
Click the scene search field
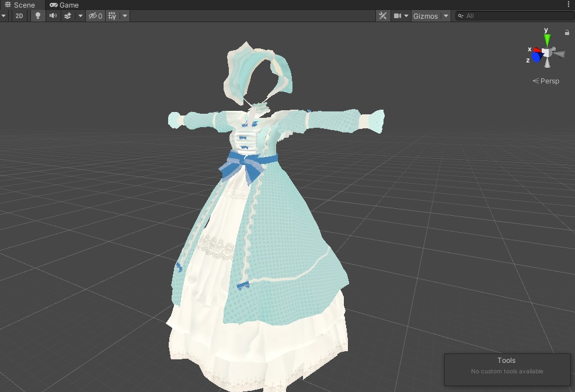514,16
